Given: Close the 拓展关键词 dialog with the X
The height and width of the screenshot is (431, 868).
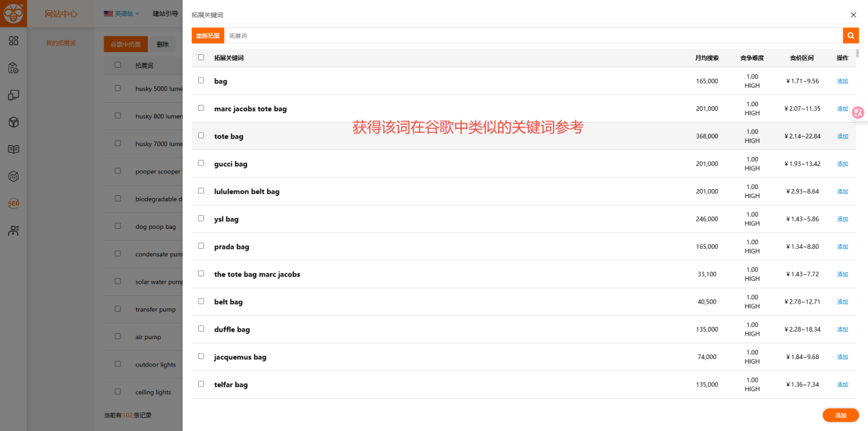Looking at the screenshot, I should [853, 14].
